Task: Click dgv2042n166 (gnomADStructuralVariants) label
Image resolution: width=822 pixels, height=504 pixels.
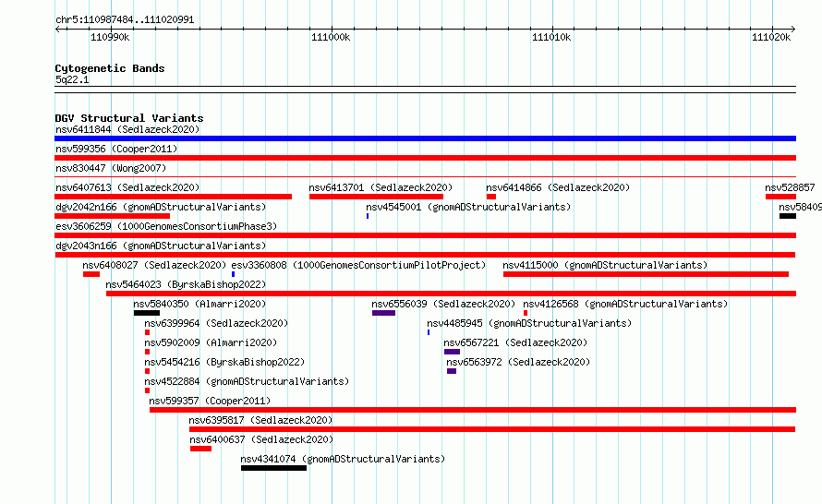Action: click(x=161, y=207)
